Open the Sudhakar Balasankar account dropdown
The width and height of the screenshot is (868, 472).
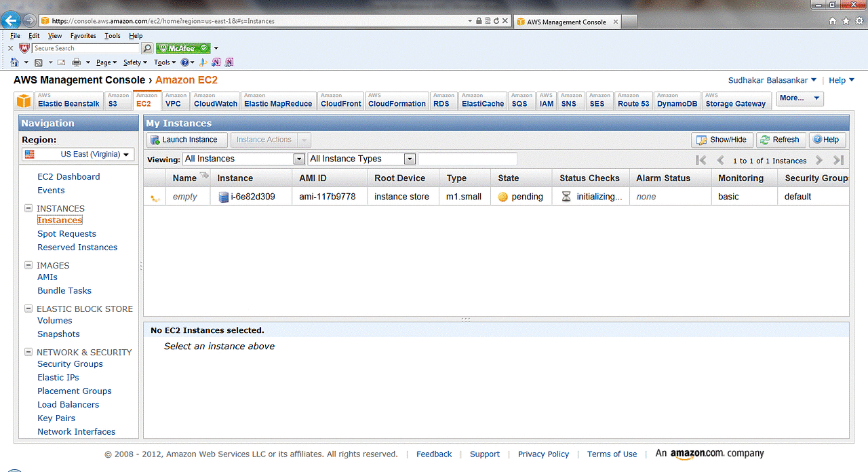[772, 80]
